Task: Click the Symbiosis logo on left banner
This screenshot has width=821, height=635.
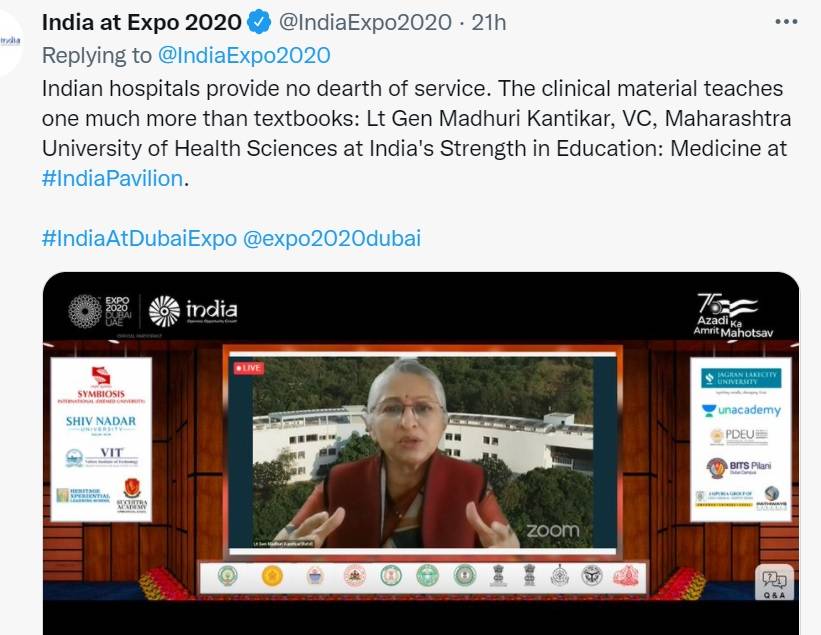Action: coord(101,385)
